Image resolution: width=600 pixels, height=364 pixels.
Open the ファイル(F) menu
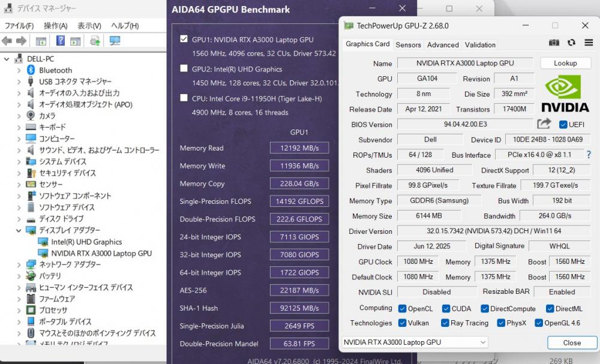pos(19,26)
